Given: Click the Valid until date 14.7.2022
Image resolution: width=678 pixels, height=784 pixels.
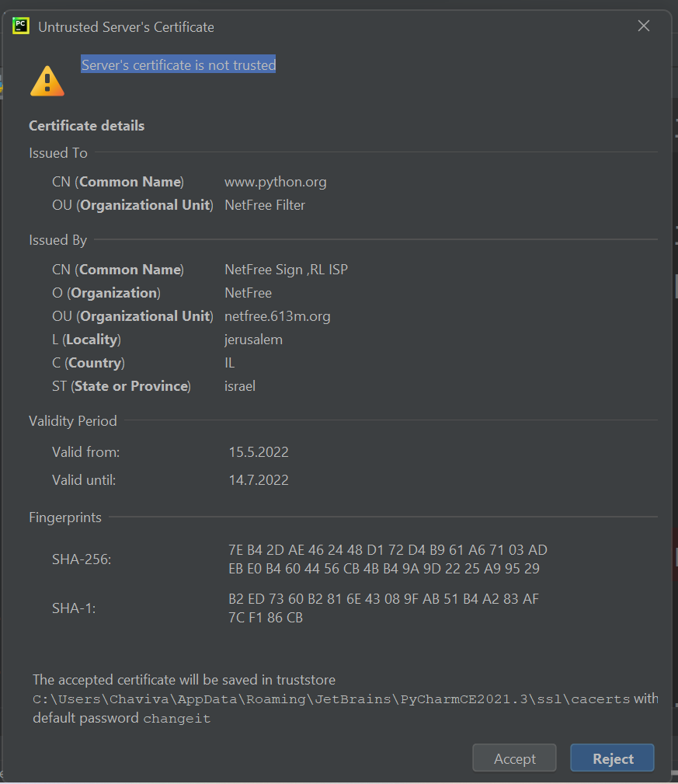Looking at the screenshot, I should 258,480.
